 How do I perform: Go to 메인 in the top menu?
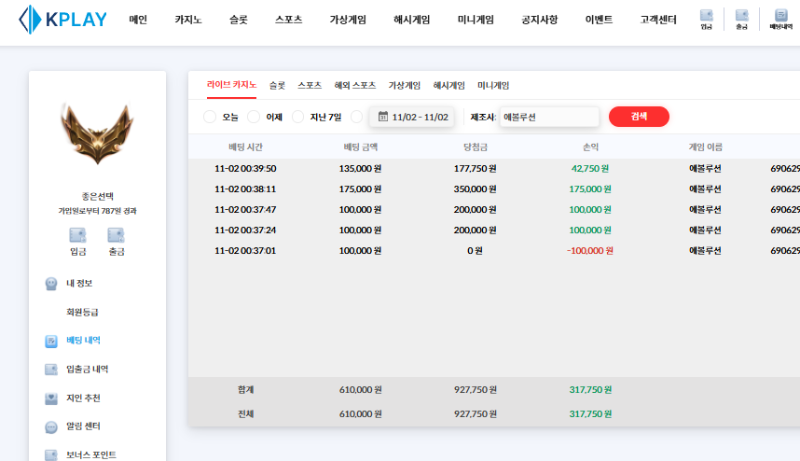[138, 19]
